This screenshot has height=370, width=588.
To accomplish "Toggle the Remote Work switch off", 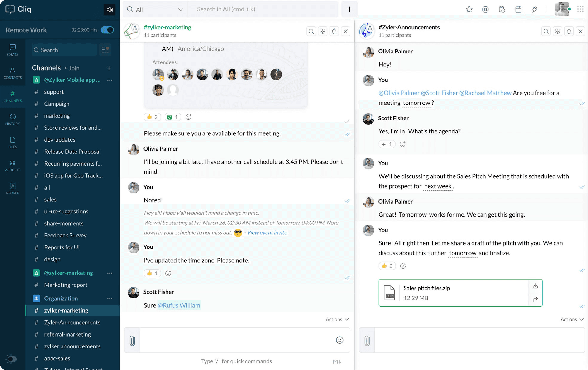I will [107, 30].
